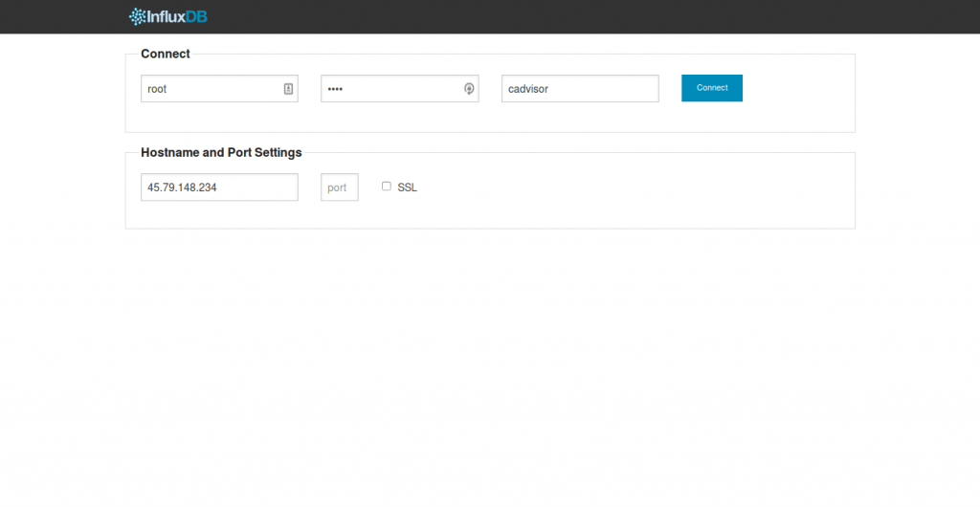The image size is (980, 507).
Task: Click into the empty port field
Action: tap(339, 187)
